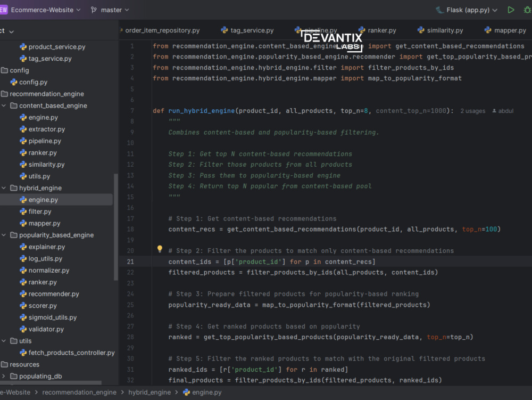Open extractor.py in the tree
532x400 pixels.
point(46,129)
